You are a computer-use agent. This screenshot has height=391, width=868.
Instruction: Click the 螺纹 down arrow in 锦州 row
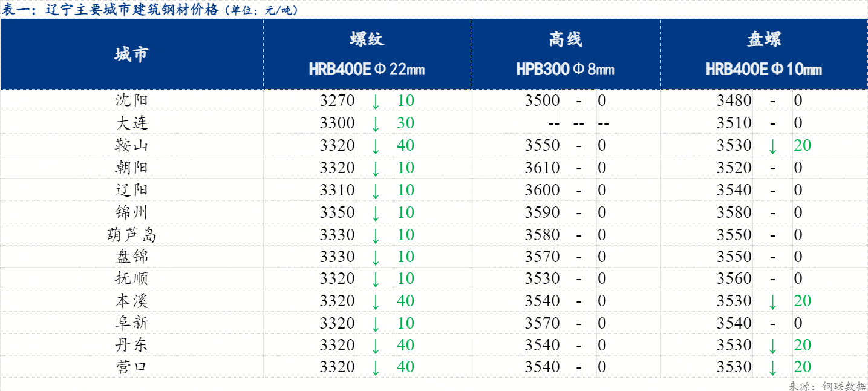[x=376, y=212]
